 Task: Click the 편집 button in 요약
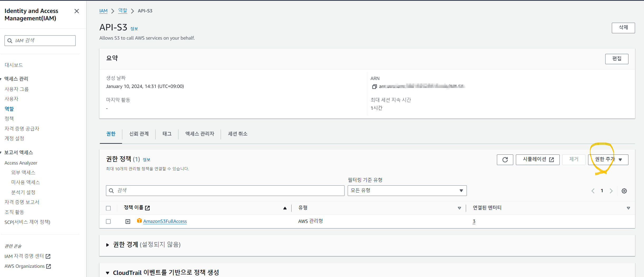click(x=617, y=59)
